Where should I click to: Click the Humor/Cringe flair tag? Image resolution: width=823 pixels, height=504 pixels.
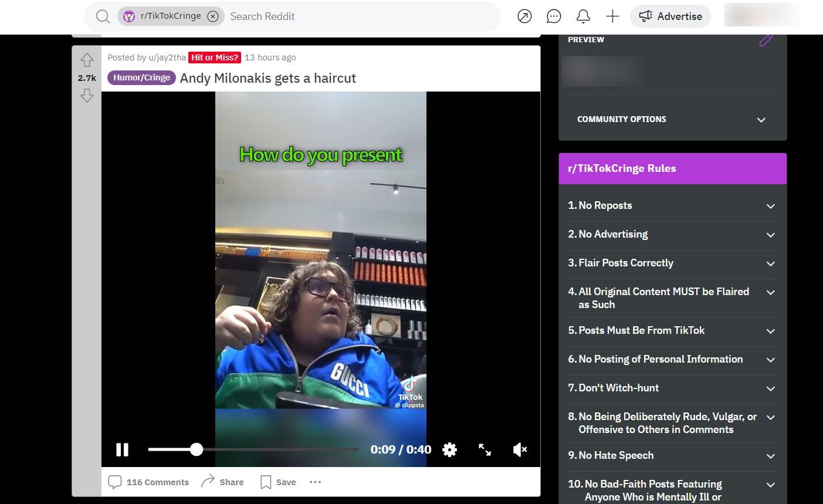point(141,77)
